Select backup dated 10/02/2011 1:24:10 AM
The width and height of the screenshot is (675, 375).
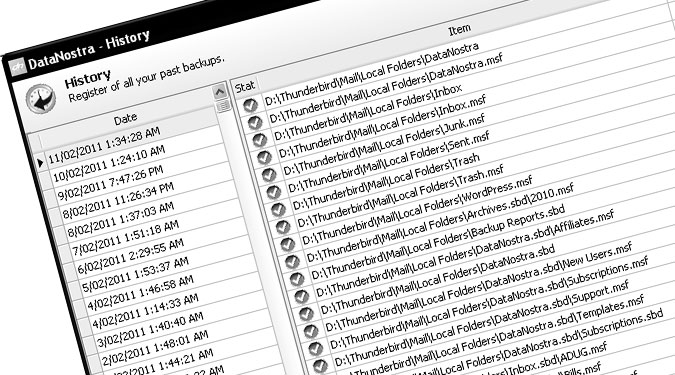[109, 164]
